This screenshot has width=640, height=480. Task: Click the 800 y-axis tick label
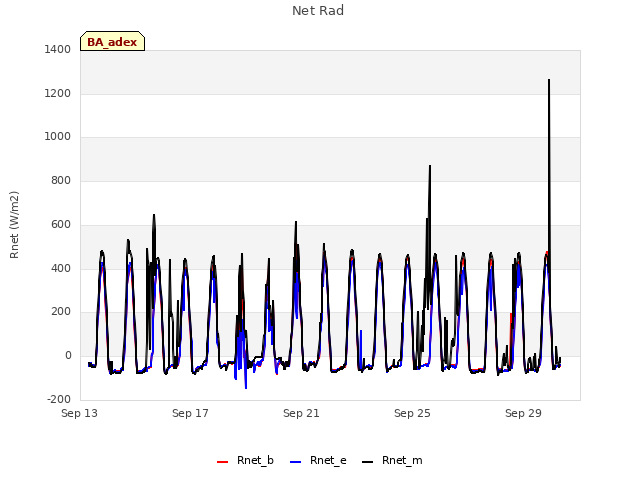(x=61, y=181)
